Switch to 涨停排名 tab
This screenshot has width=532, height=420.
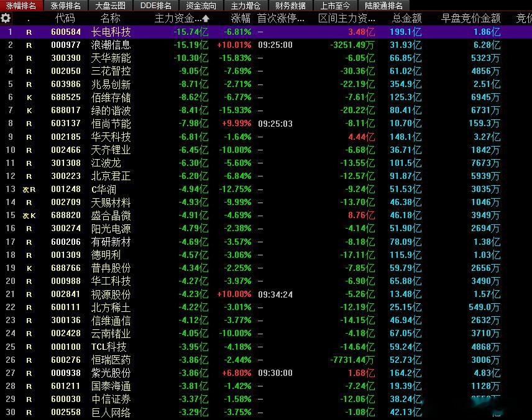tap(65, 6)
